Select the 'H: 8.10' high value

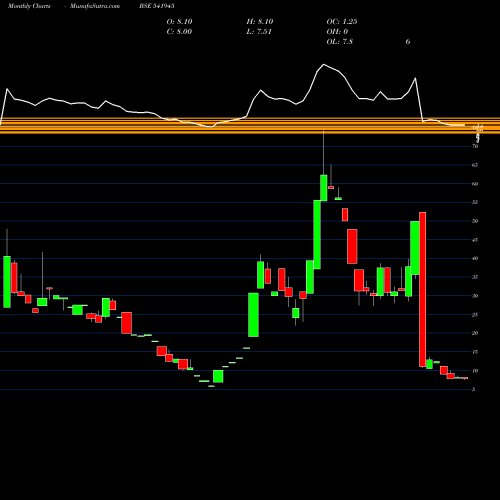coord(260,22)
